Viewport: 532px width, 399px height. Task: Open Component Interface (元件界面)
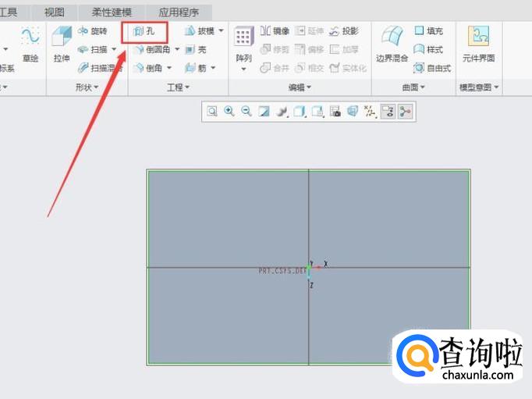click(x=479, y=45)
